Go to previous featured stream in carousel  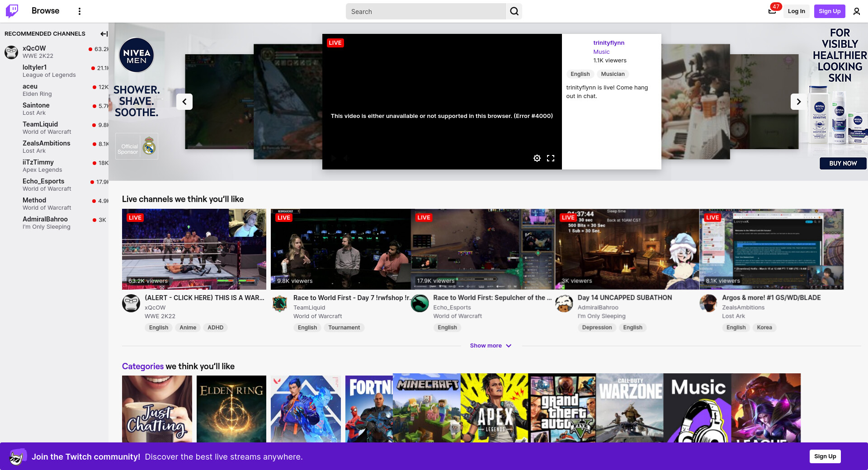click(x=184, y=102)
